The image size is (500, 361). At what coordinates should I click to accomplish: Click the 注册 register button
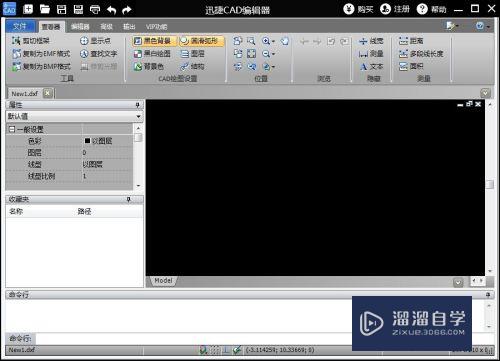tap(395, 9)
